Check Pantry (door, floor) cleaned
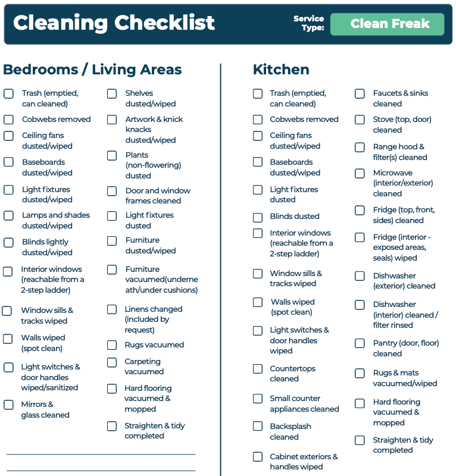Viewport: 456px width, 476px height. click(360, 343)
